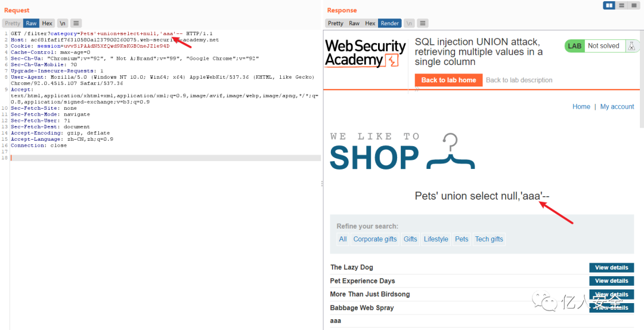
Task: View details for Babbage Web Spray
Action: point(612,308)
